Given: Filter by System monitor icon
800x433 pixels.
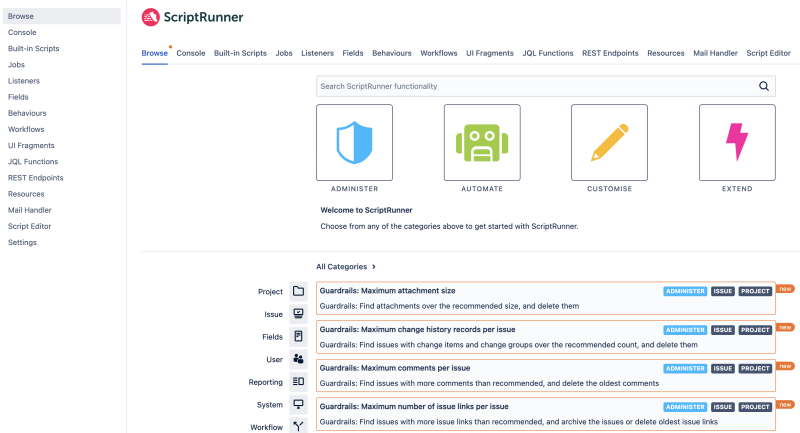Looking at the screenshot, I should (298, 404).
